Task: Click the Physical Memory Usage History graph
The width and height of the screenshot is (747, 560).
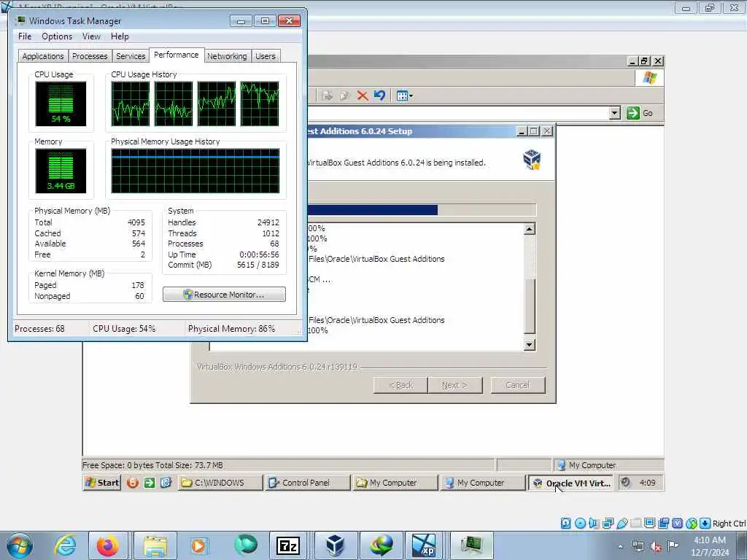Action: pos(196,171)
